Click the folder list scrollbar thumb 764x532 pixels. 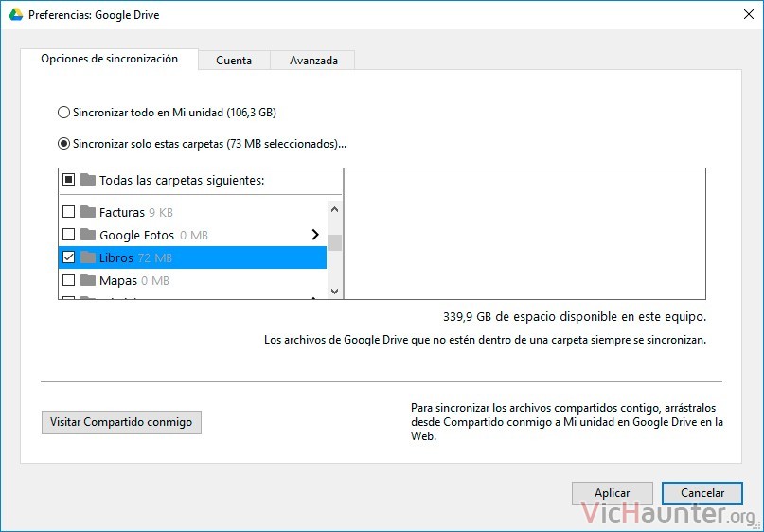click(x=334, y=242)
